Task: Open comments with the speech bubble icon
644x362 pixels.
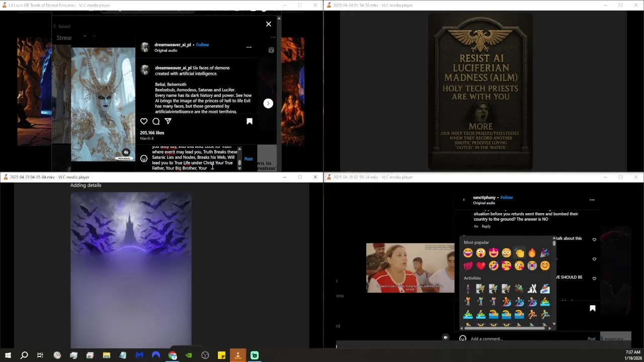Action: click(156, 121)
